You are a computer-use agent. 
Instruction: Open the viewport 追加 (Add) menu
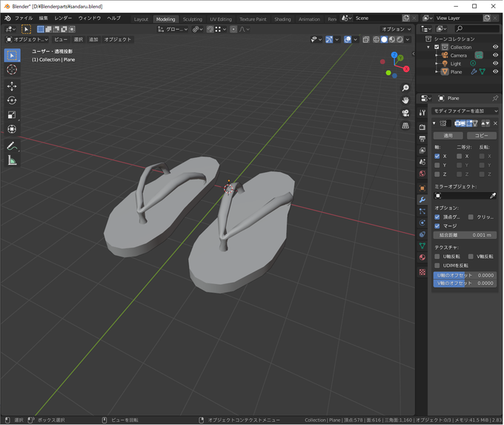click(x=93, y=39)
